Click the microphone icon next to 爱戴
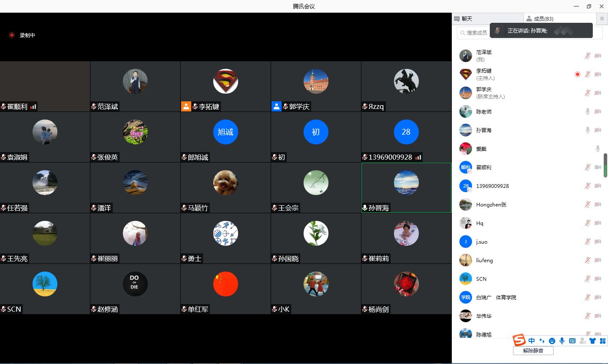This screenshot has width=608, height=364. tap(597, 149)
